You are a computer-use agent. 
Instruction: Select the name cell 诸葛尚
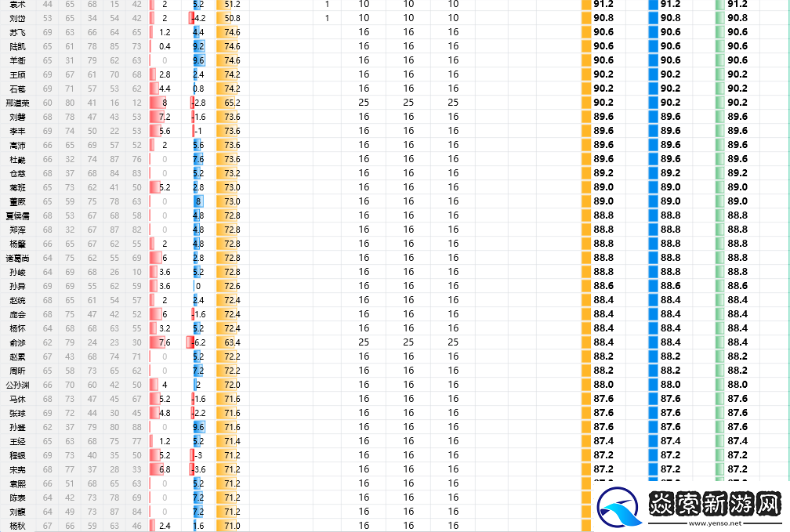pyautogui.click(x=17, y=258)
